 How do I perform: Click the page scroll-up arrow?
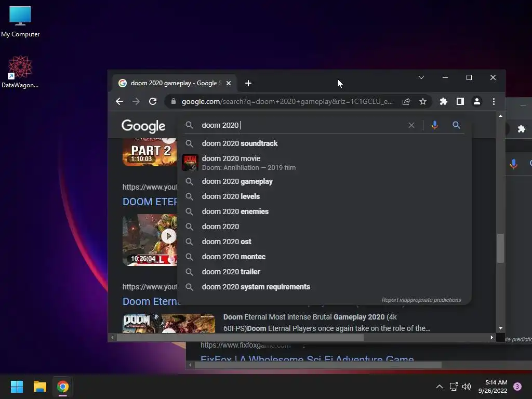(x=500, y=116)
